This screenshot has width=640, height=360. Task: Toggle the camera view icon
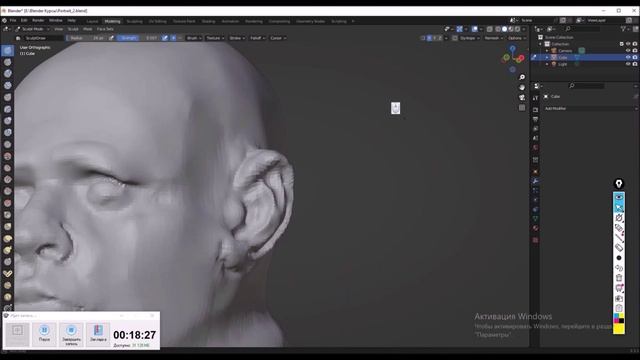[522, 98]
